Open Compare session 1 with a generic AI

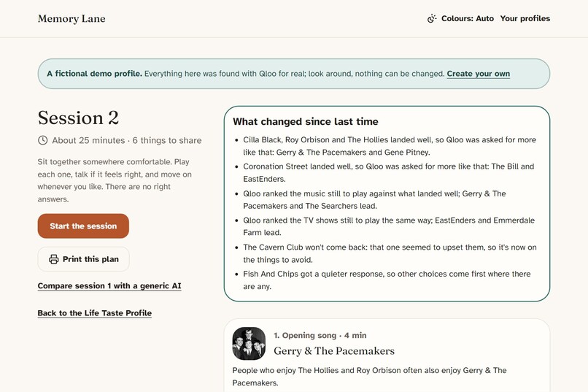[x=109, y=286]
